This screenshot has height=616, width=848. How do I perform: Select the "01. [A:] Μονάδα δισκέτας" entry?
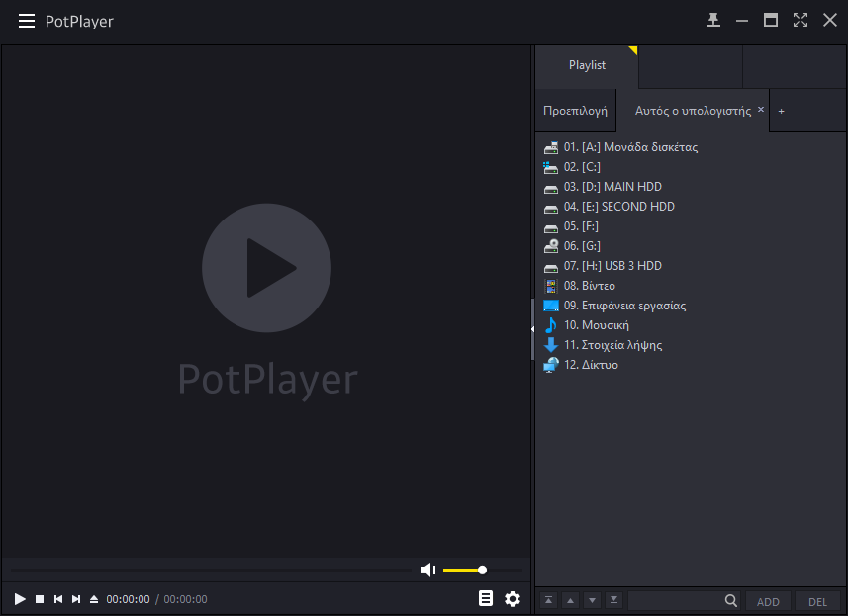pyautogui.click(x=630, y=147)
